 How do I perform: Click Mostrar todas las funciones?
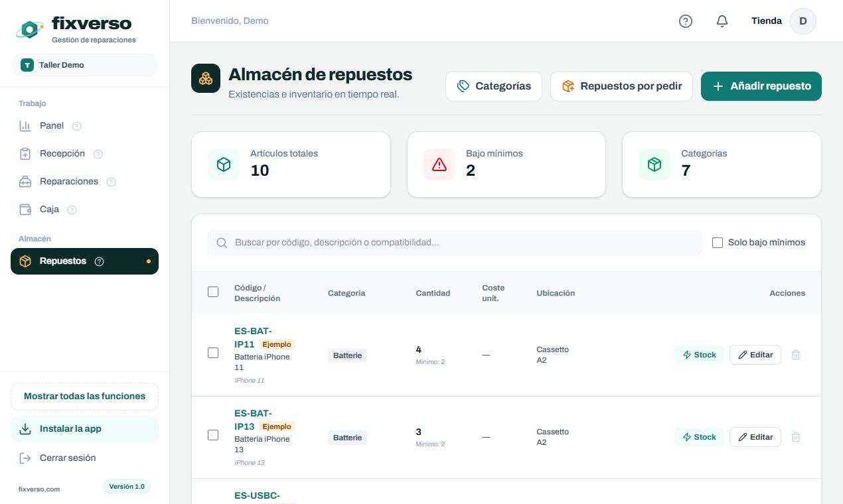tap(84, 397)
